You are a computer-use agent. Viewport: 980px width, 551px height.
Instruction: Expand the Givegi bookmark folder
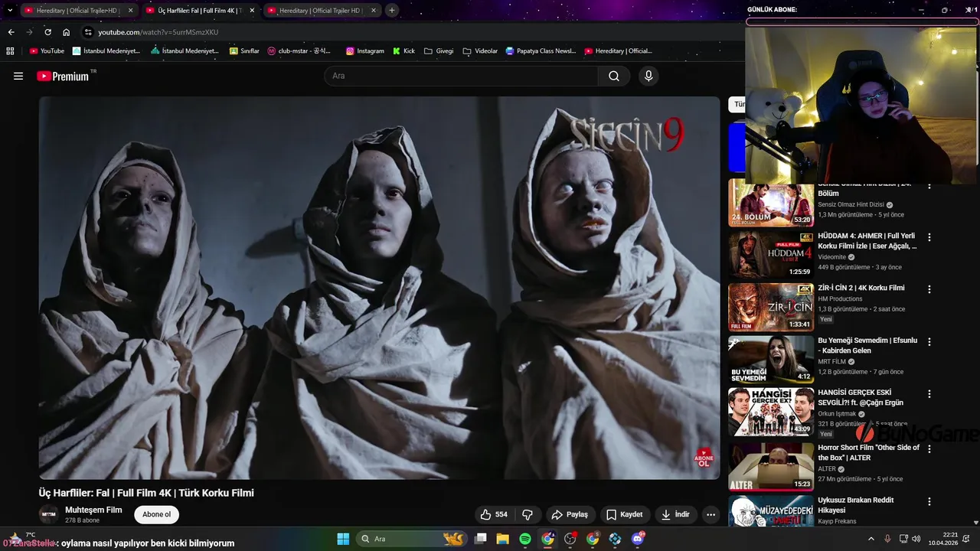tap(439, 51)
